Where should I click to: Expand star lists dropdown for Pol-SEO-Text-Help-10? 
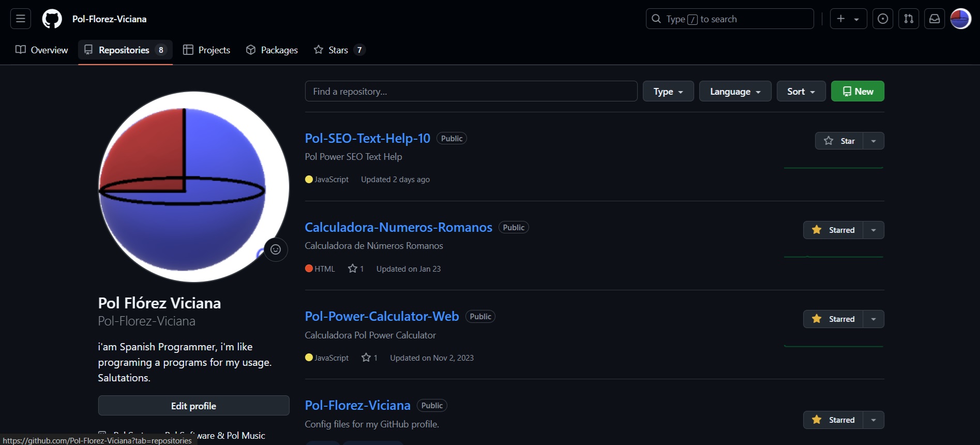point(873,141)
